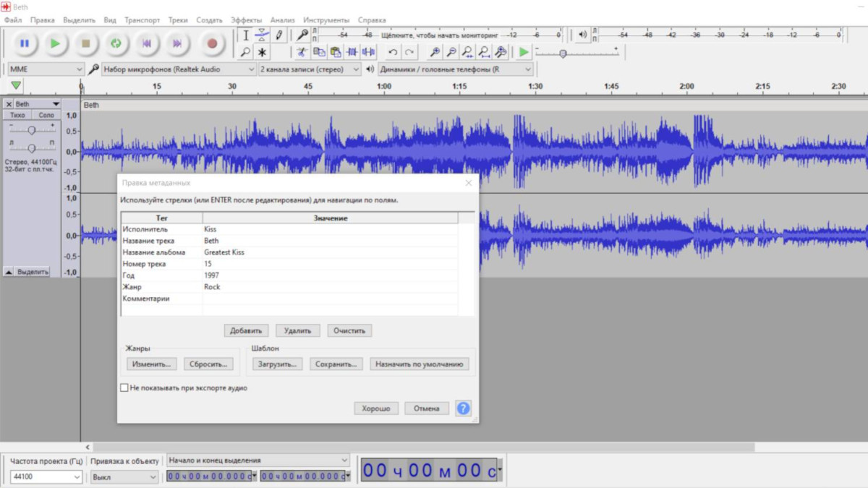
Task: Click the Pause transport button
Action: point(25,43)
